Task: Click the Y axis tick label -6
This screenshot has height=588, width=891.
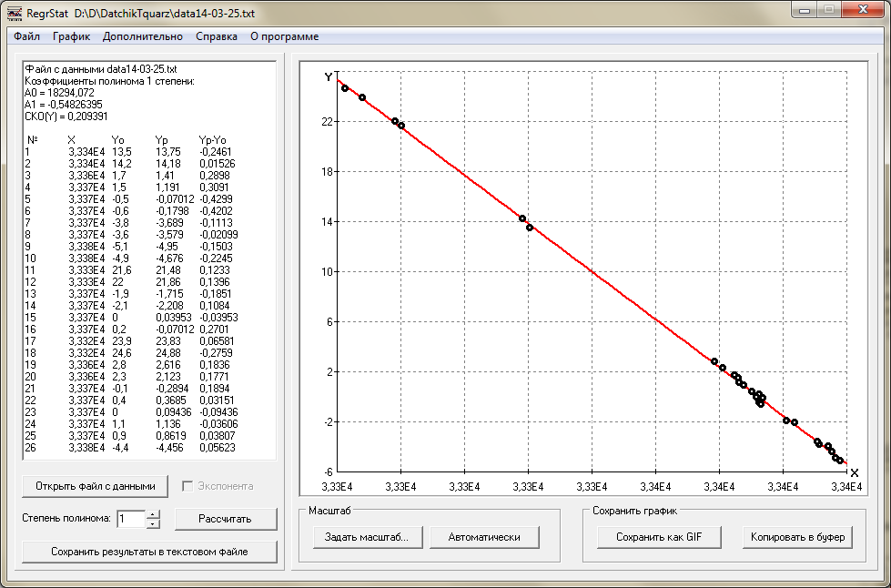Action: [x=328, y=471]
